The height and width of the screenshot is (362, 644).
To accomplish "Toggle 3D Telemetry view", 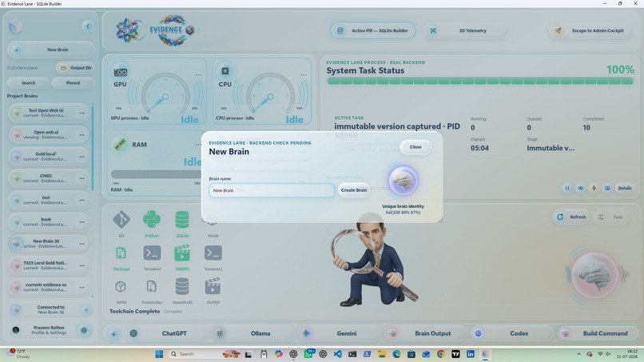I will [466, 30].
